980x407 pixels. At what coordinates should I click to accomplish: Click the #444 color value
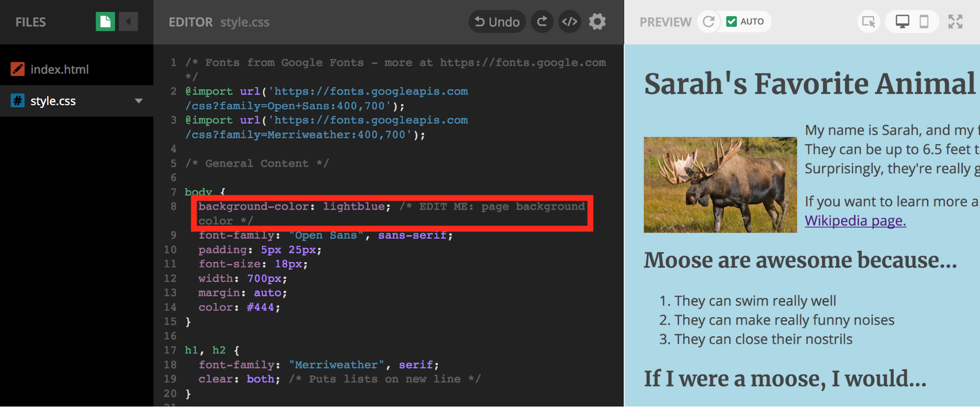(x=260, y=307)
